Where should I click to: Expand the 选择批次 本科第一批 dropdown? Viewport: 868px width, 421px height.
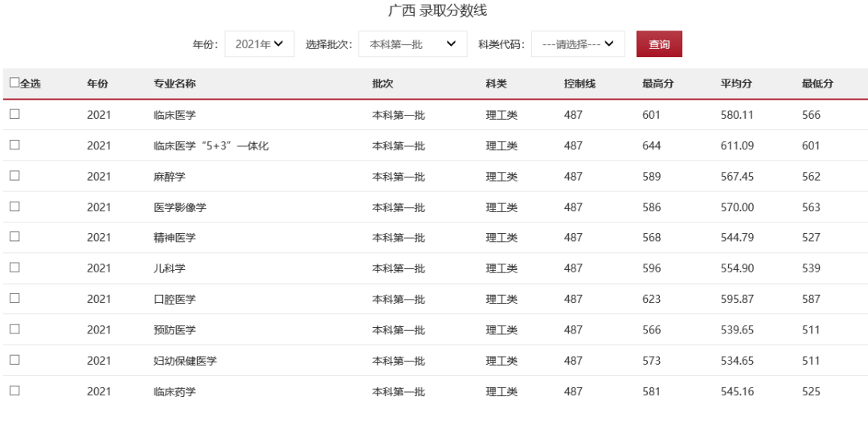click(412, 44)
